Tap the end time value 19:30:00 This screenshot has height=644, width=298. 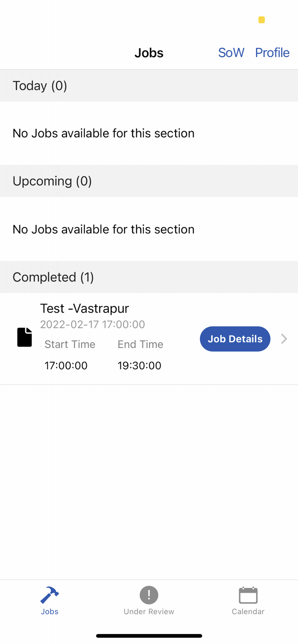[139, 365]
